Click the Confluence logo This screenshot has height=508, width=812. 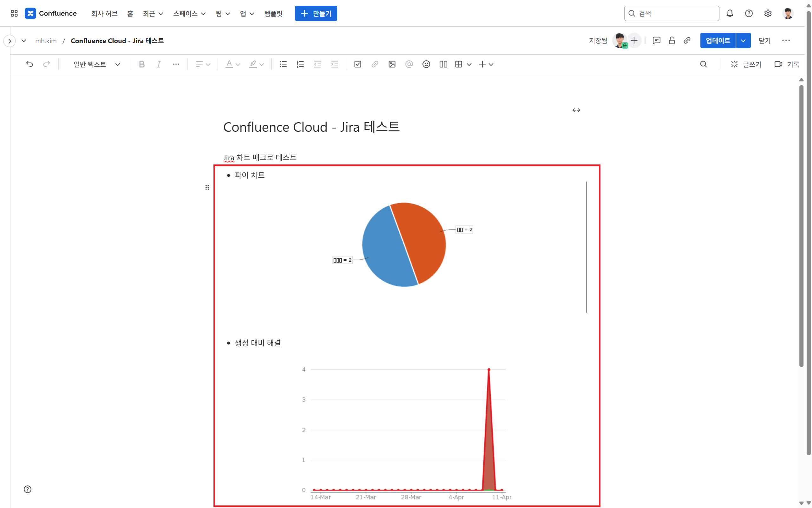(x=51, y=13)
